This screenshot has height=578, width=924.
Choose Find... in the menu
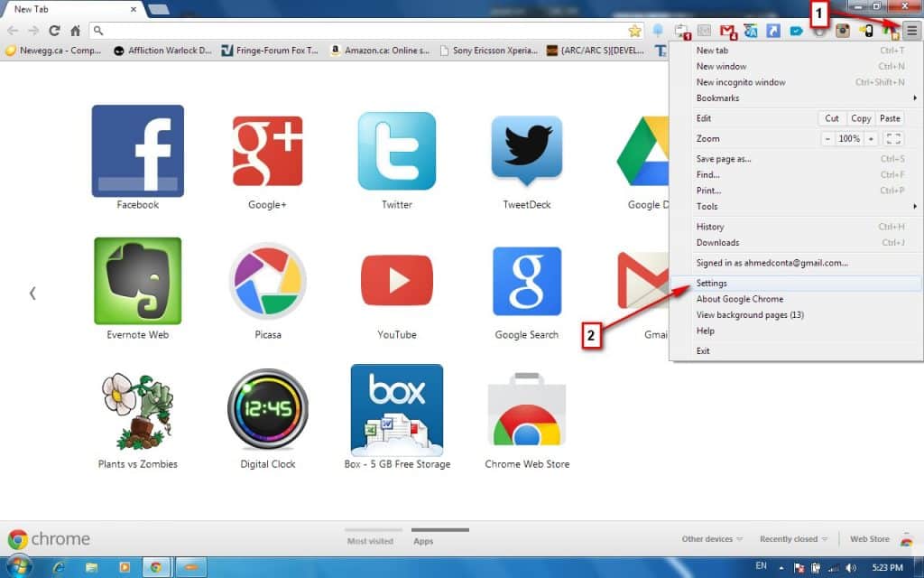coord(796,174)
